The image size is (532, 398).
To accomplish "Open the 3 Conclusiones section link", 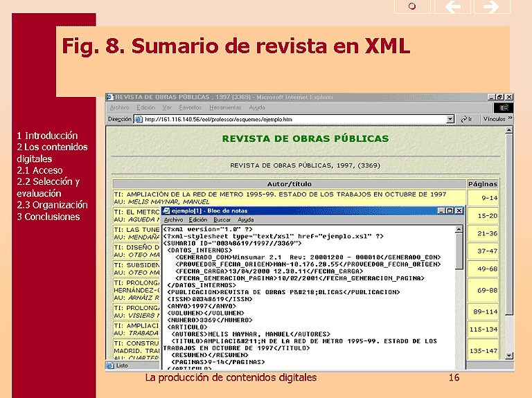I will (48, 217).
